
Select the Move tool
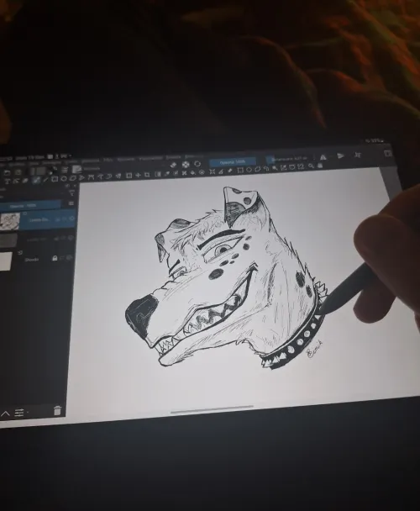(138, 175)
